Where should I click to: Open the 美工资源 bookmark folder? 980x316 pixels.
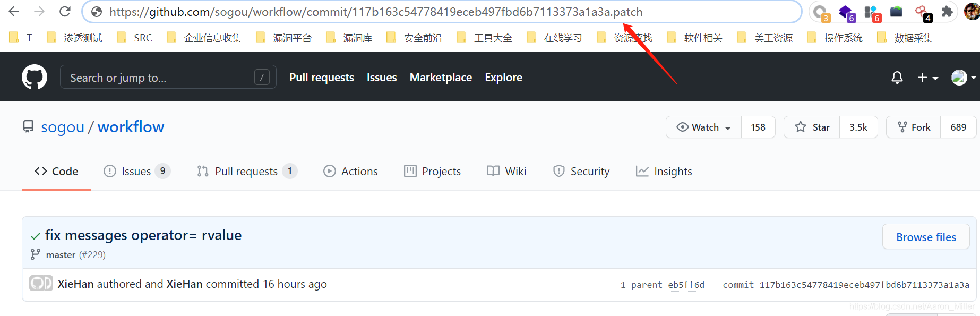[x=764, y=38]
